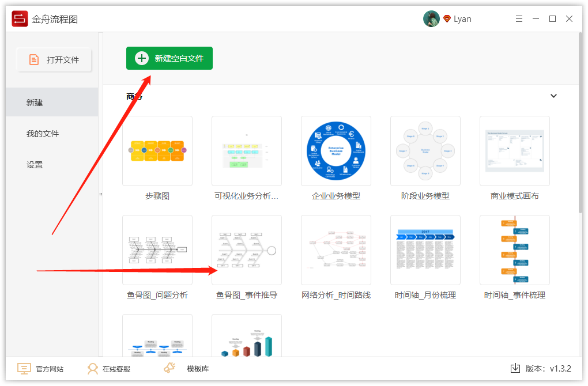This screenshot has height=386, width=588.
Task: Open the 鱼骨图_问题分析 template thumbnail
Action: click(157, 250)
